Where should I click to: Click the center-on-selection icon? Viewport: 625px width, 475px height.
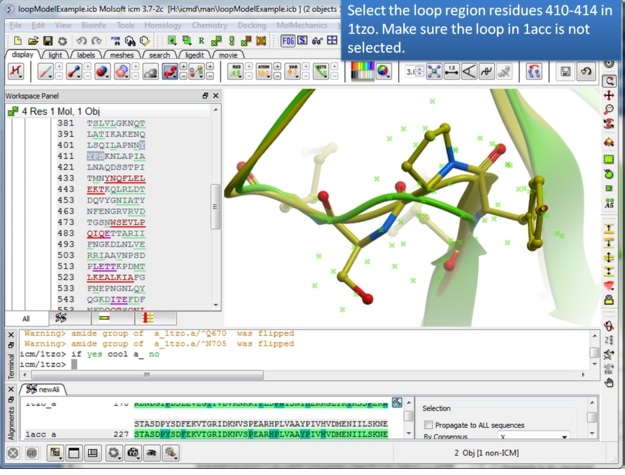pos(434,72)
